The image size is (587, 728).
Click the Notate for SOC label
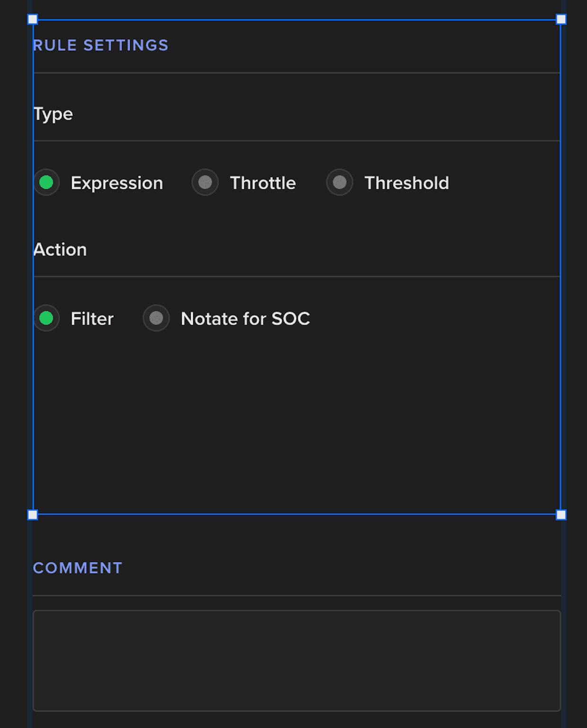point(246,319)
